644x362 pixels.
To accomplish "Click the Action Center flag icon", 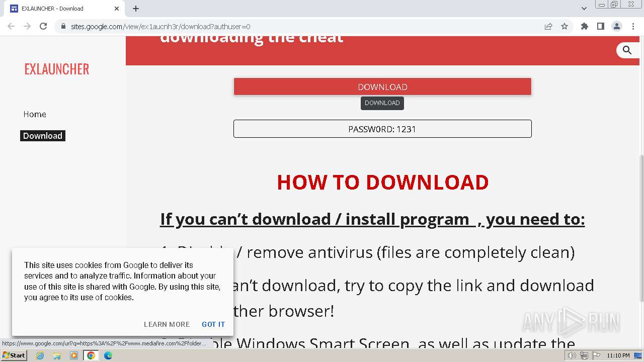I will [x=596, y=355].
